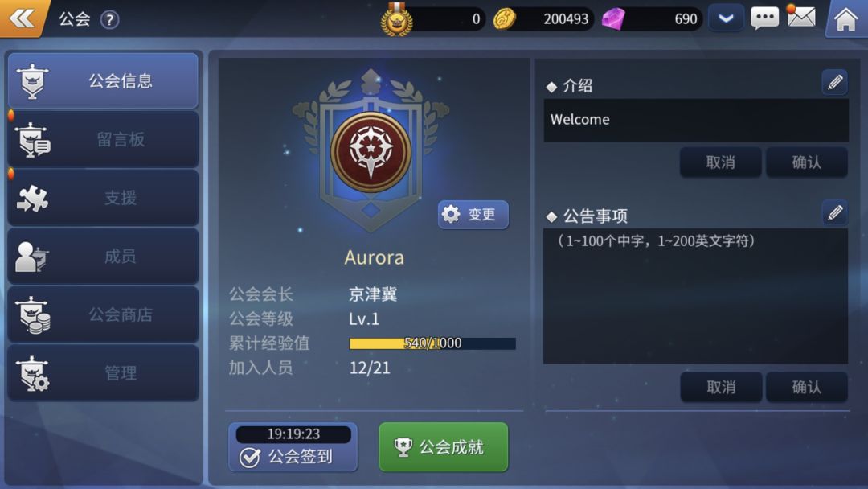The width and height of the screenshot is (868, 489).
Task: Select the 公会信息 tab
Action: coord(103,81)
